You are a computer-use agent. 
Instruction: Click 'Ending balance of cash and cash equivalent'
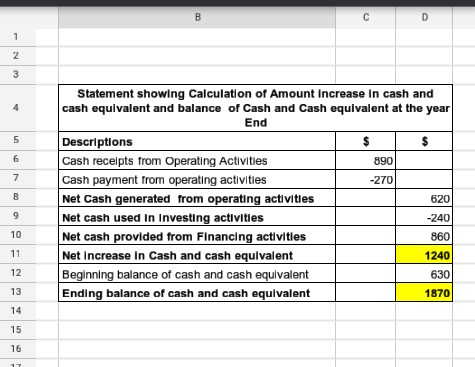197,293
